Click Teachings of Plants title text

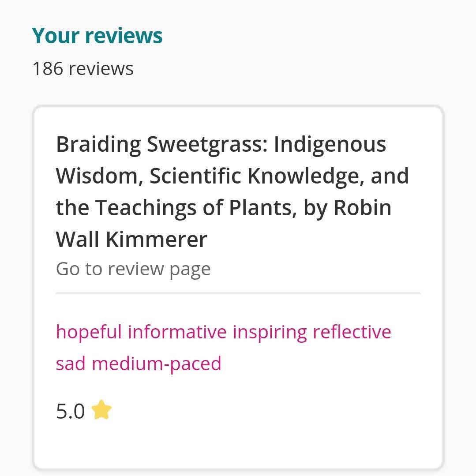pos(195,208)
